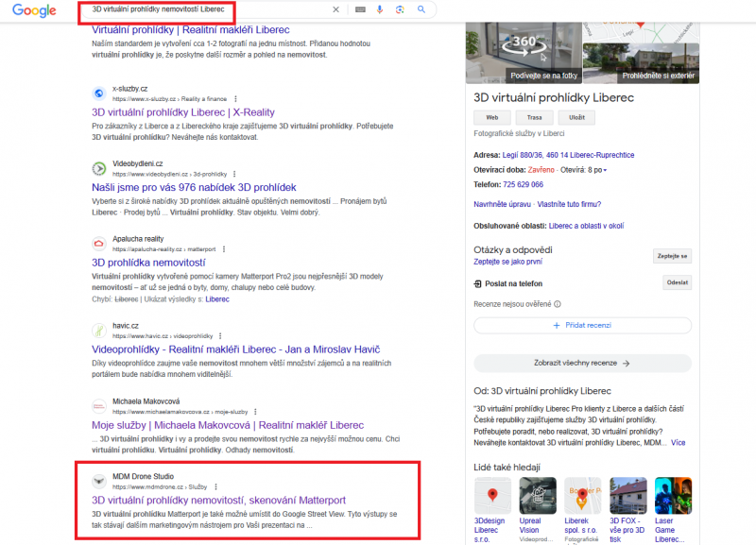Viewport: 756px width, 545px height.
Task: Open the Laser Game Liberec suggestion
Action: [x=673, y=510]
